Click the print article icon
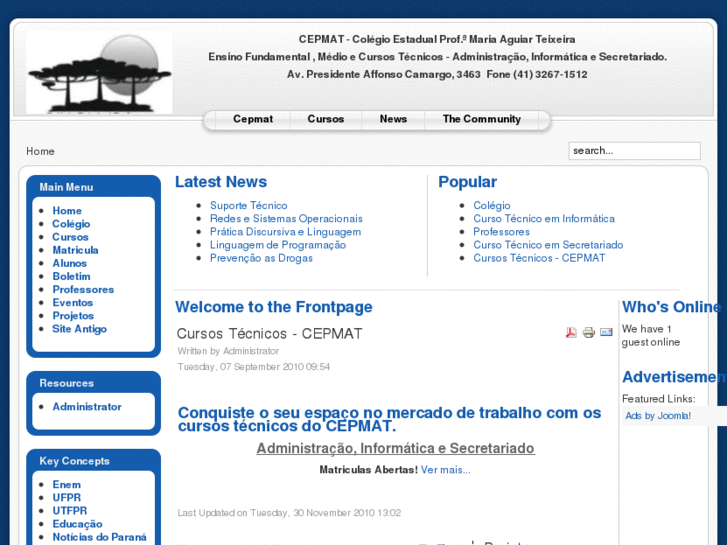Image resolution: width=727 pixels, height=545 pixels. (x=588, y=333)
